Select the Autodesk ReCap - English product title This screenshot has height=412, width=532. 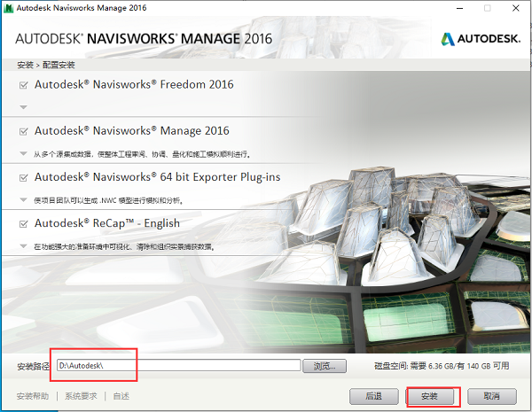pos(107,223)
